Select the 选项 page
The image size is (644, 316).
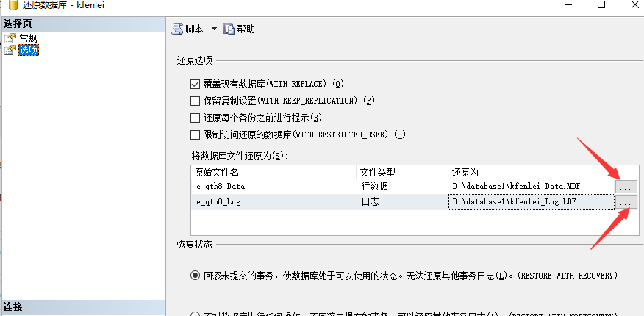(x=29, y=50)
